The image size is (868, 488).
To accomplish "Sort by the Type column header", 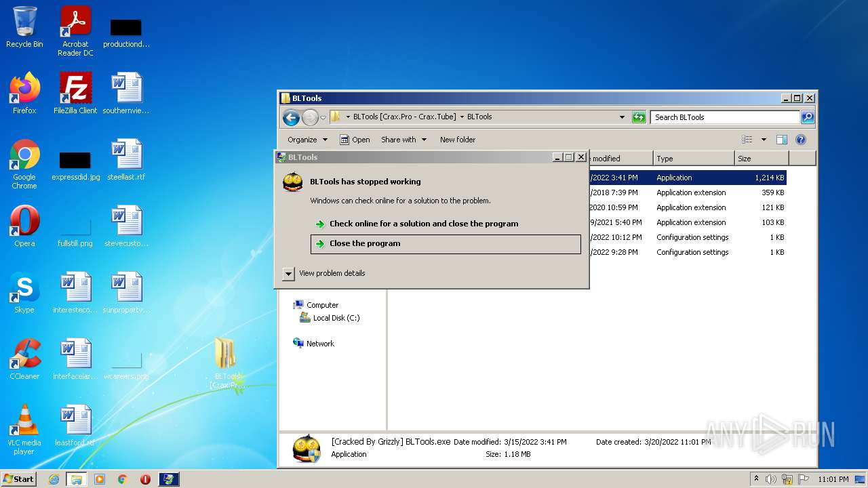I will pyautogui.click(x=694, y=159).
